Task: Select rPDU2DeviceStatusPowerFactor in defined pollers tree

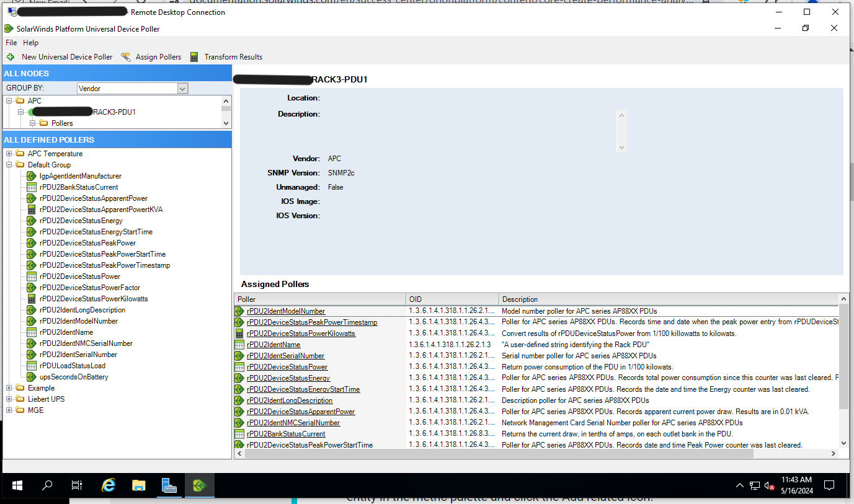Action: tap(90, 288)
